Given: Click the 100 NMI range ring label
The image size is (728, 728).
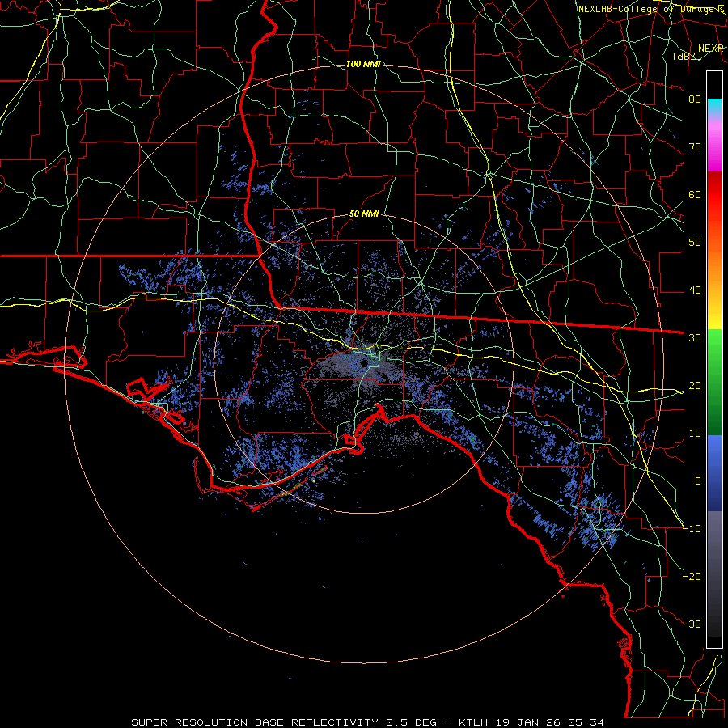Looking at the screenshot, I should tap(363, 64).
